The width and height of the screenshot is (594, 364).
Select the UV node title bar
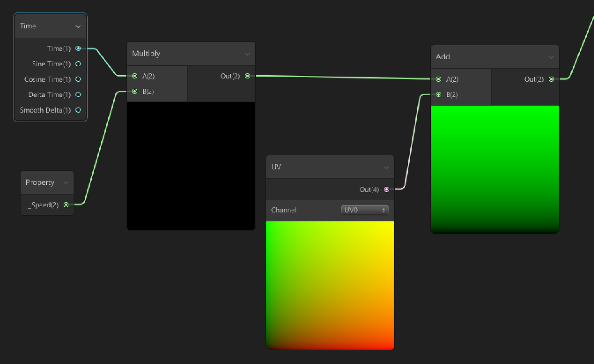pos(309,167)
